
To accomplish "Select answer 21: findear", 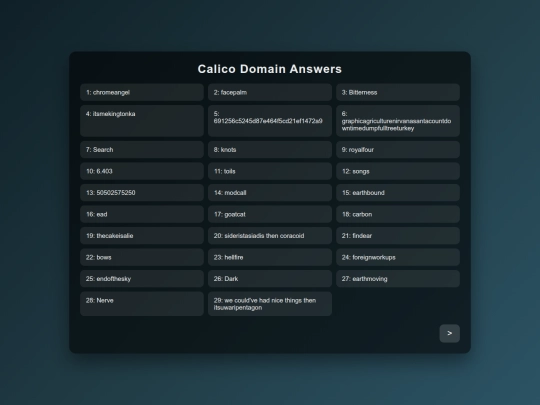I will pyautogui.click(x=398, y=236).
